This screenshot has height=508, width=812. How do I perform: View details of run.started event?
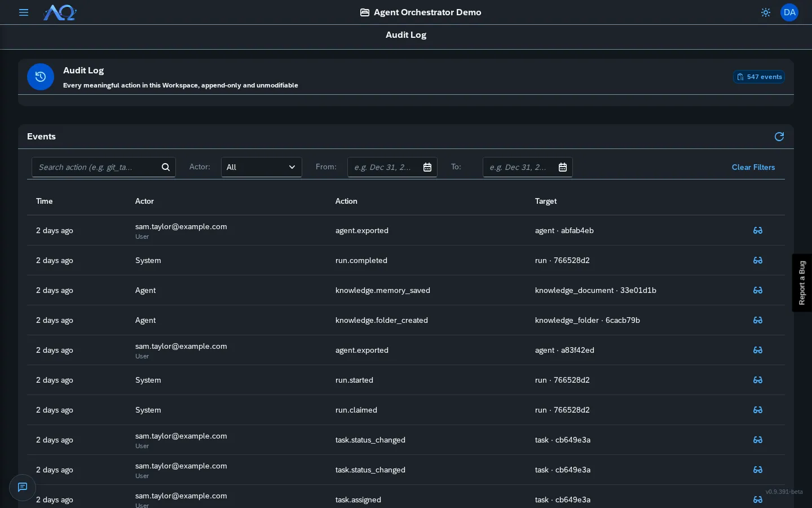(x=758, y=380)
